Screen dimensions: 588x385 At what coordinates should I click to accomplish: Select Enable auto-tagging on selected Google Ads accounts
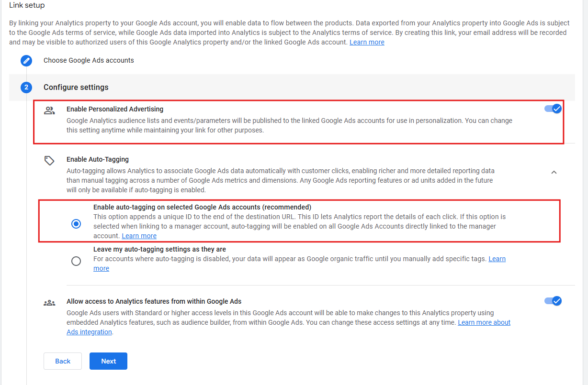pyautogui.click(x=76, y=224)
